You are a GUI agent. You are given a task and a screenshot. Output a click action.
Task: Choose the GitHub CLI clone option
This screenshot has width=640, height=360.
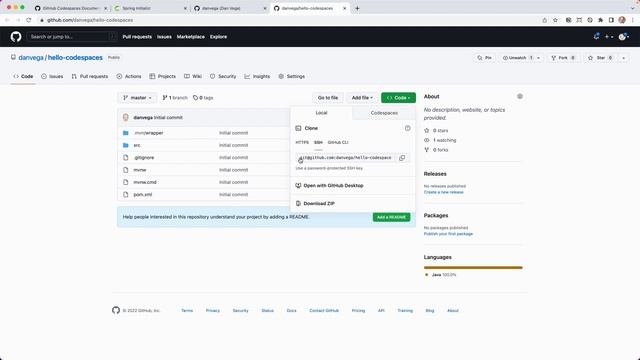[x=338, y=142]
